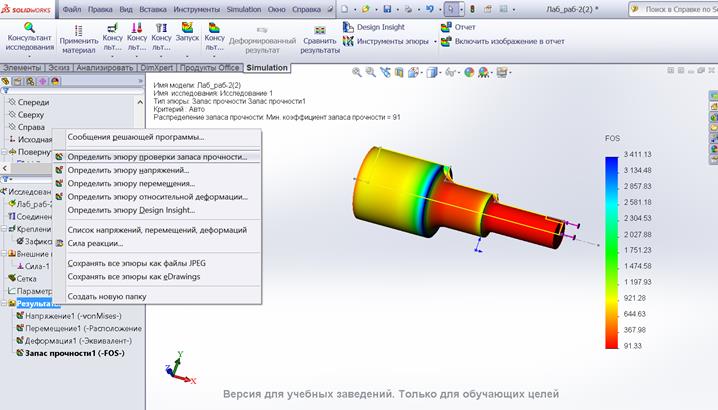Click the New document icon in quick toolbar

tap(344, 9)
